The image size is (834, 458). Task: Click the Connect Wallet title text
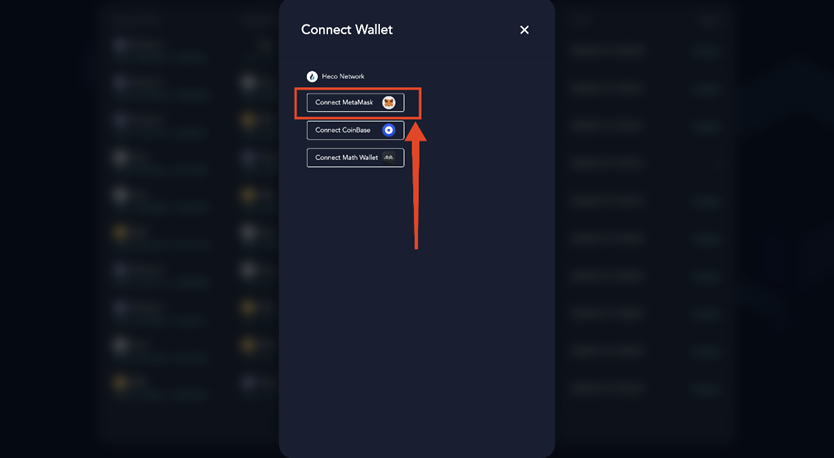tap(347, 30)
